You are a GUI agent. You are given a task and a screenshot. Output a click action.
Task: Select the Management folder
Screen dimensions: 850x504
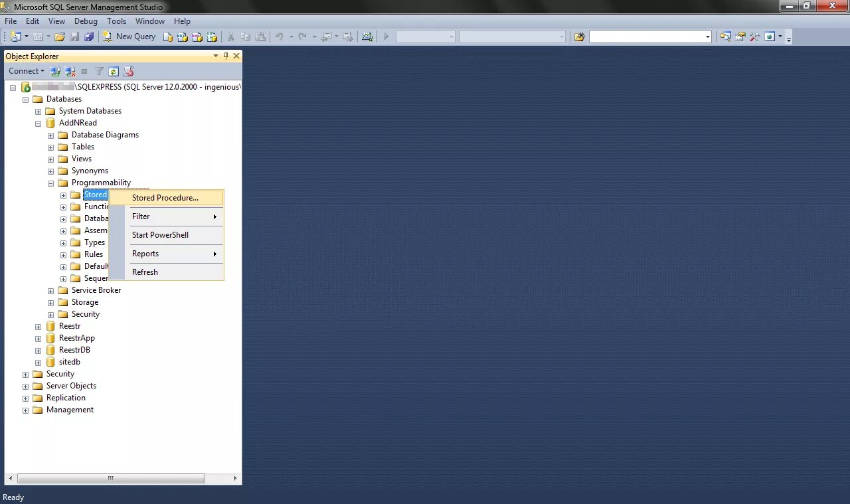point(70,410)
